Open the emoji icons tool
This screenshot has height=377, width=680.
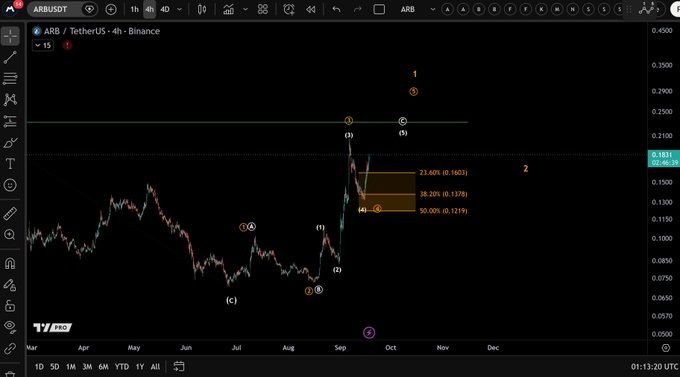pyautogui.click(x=10, y=185)
